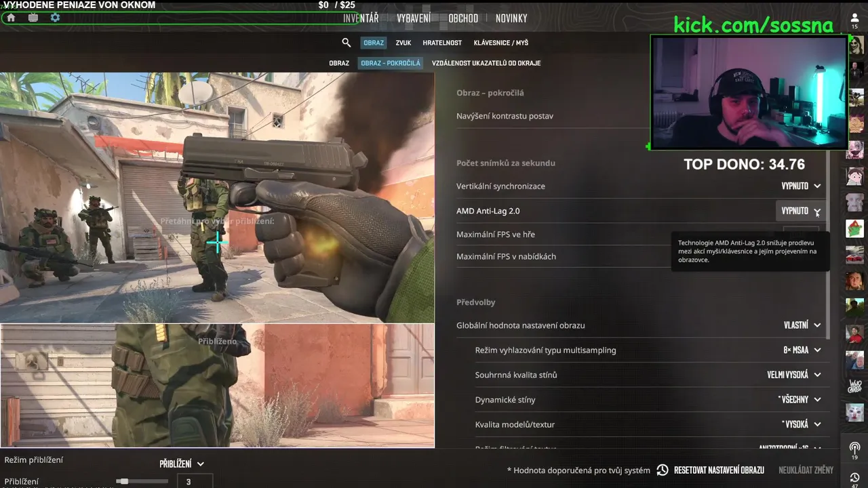The image size is (868, 488).
Task: Open the INVENTÁŘ tab
Action: coord(361,18)
